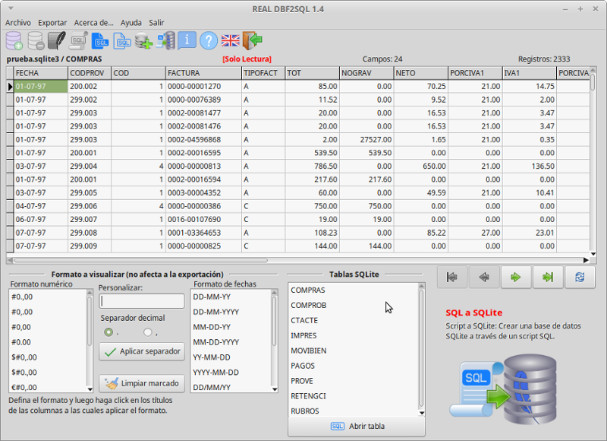The image size is (607, 441).
Task: Click the horizontal scrollbar of data grid
Action: [x=298, y=261]
